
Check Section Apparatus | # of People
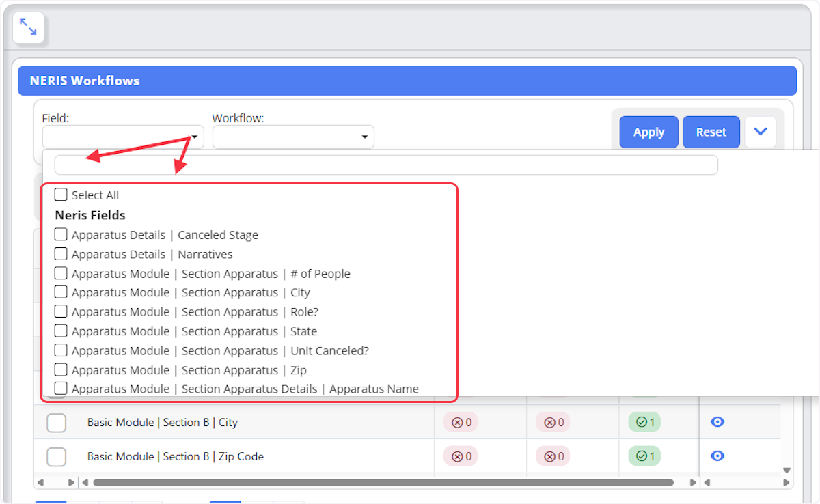coord(61,273)
